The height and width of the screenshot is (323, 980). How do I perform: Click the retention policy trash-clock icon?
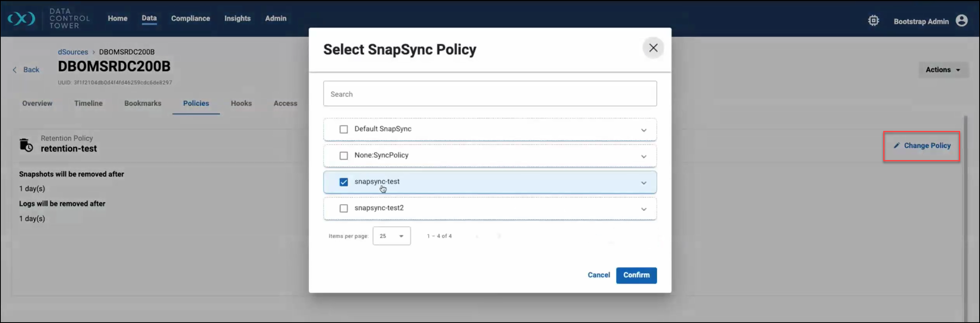coord(26,145)
